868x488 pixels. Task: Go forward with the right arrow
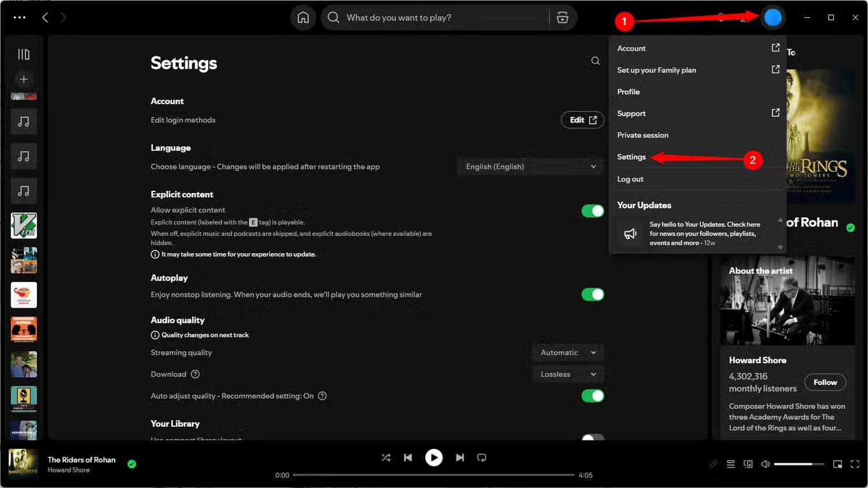point(63,17)
